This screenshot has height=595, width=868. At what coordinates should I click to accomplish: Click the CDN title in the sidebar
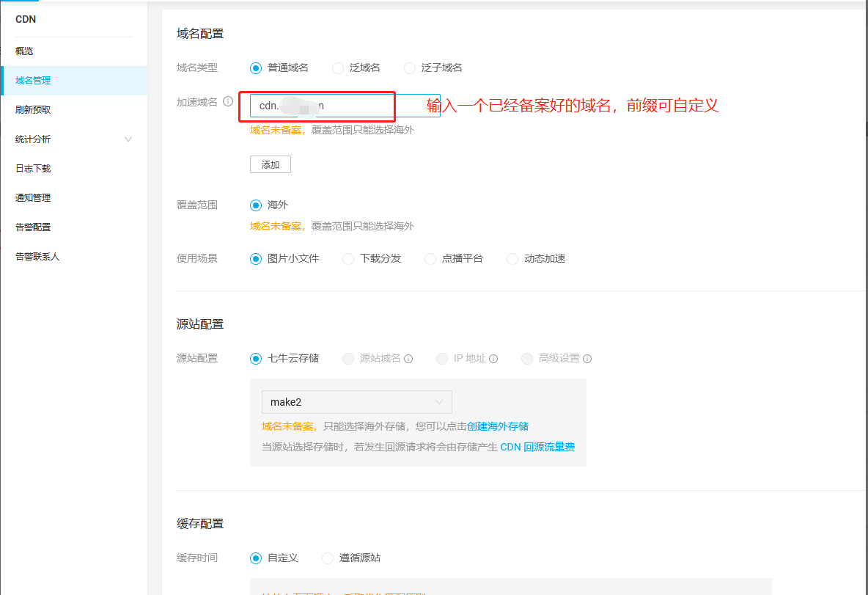tap(26, 19)
